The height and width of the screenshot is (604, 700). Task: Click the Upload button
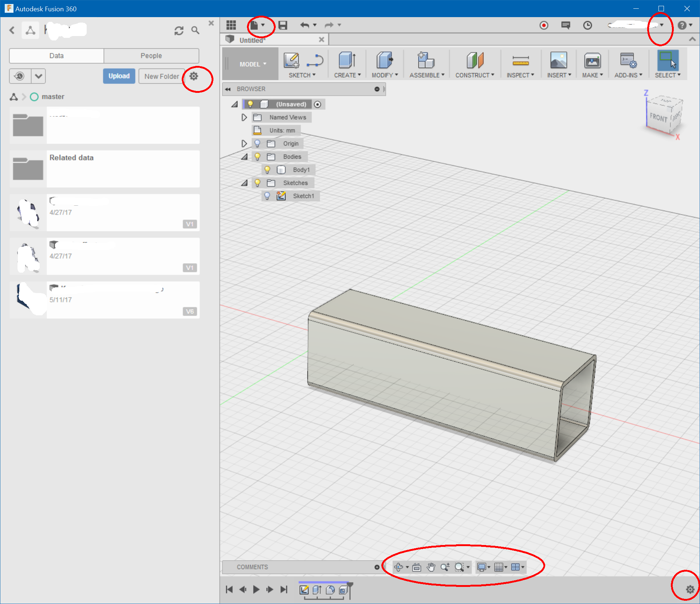click(119, 76)
